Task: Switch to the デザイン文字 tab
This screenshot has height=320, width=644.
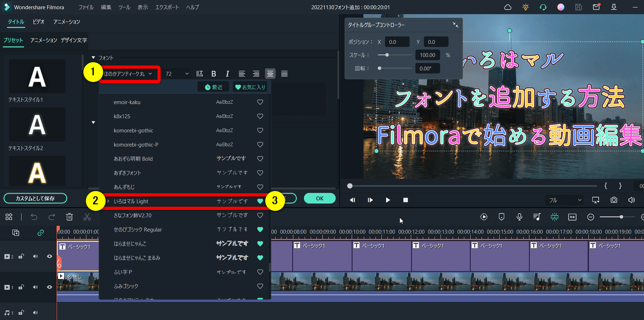Action: (74, 40)
